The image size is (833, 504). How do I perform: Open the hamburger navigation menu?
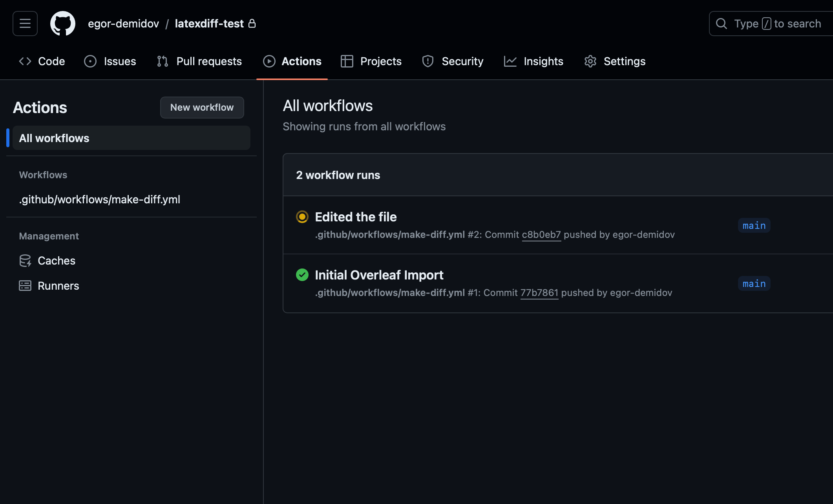(x=24, y=23)
